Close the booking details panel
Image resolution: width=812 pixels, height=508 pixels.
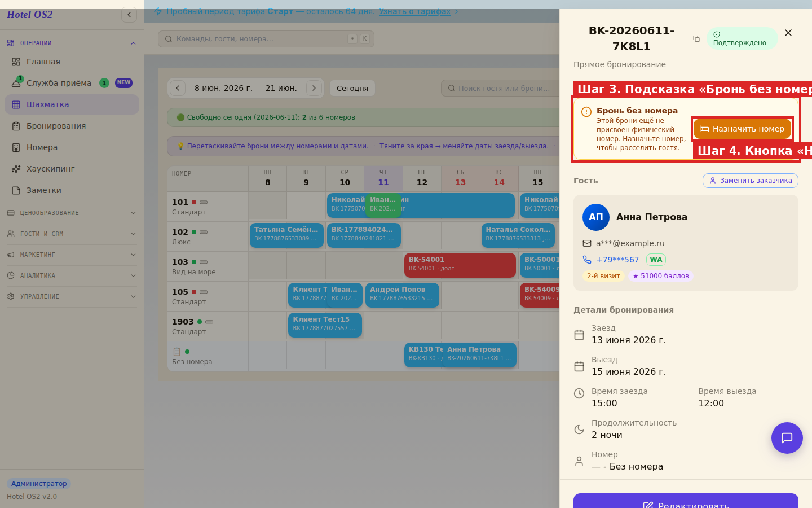[x=788, y=33]
